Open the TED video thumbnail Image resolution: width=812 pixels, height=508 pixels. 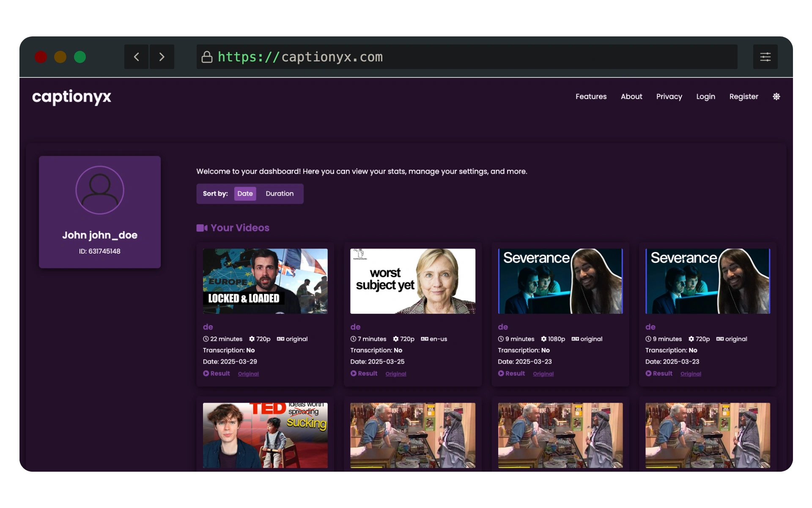tap(265, 435)
